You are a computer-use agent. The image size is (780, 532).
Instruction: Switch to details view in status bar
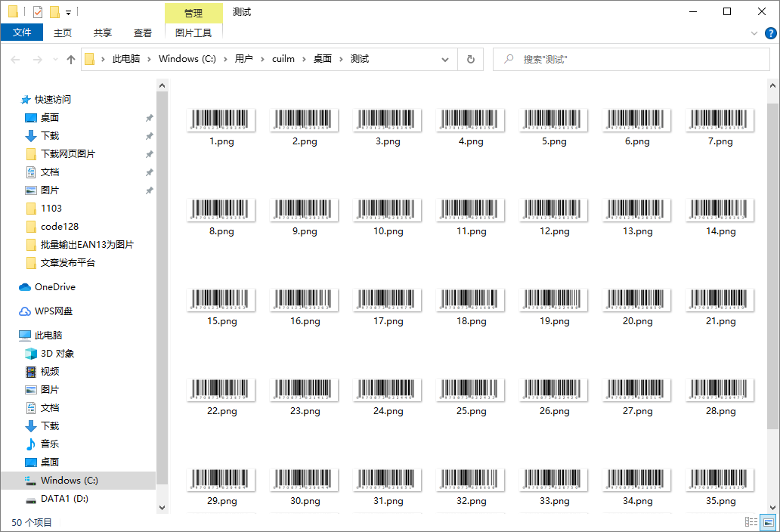[751, 522]
